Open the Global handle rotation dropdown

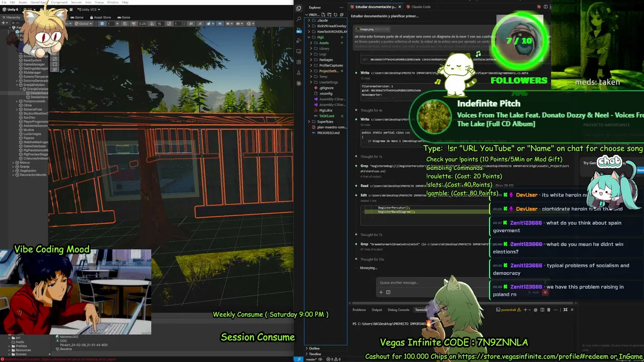(83, 24)
